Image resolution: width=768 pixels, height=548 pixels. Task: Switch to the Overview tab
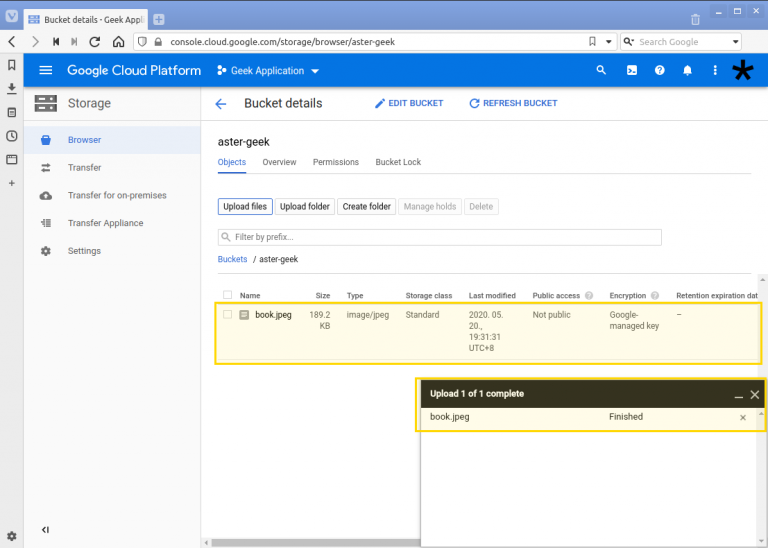point(279,162)
